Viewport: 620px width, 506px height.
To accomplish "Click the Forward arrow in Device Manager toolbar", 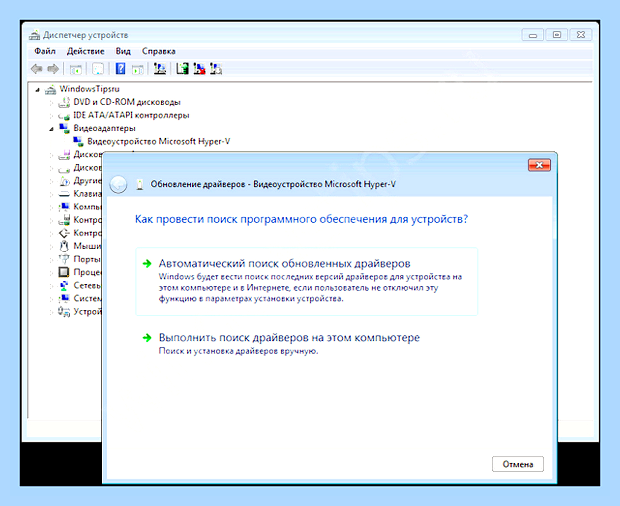I will (x=53, y=69).
